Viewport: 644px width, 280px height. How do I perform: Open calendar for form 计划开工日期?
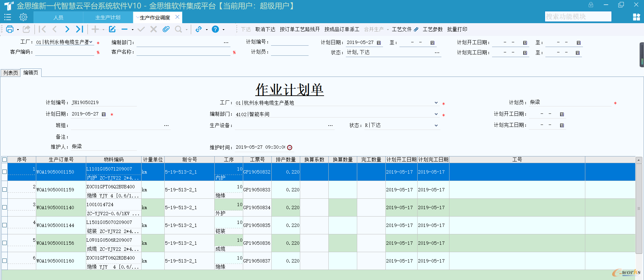coord(562,114)
